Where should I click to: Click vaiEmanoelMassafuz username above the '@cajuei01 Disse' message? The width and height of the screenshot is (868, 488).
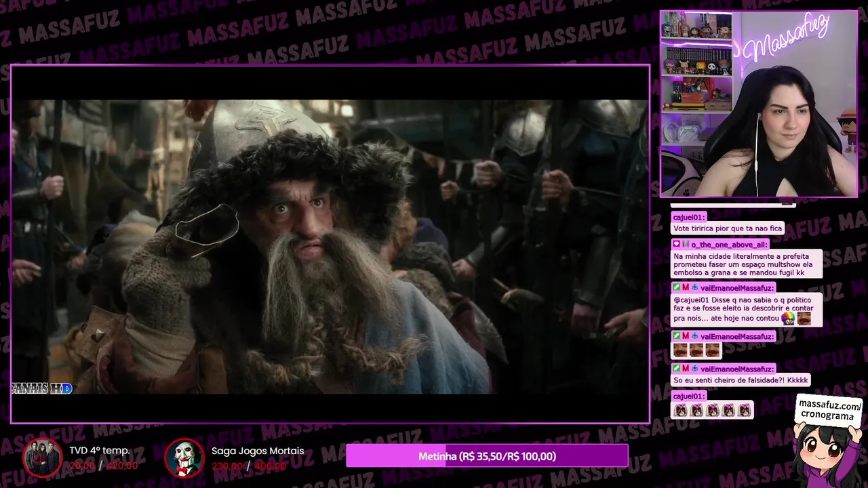coord(736,288)
